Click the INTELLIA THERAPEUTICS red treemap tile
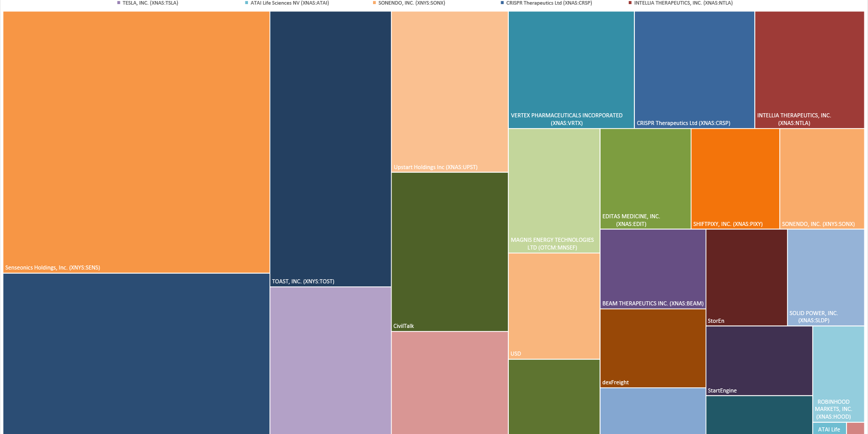 click(x=809, y=69)
